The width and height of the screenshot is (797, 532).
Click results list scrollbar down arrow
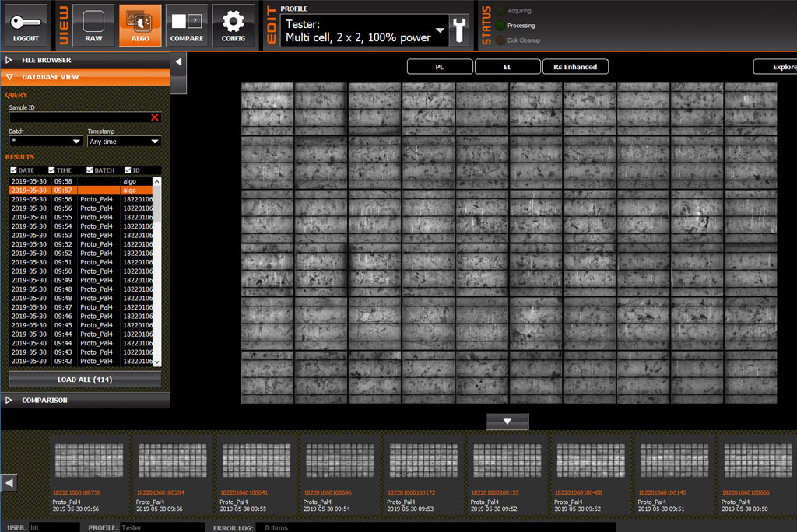[157, 361]
